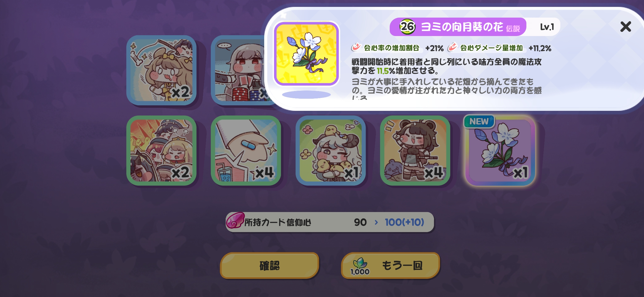Image resolution: width=644 pixels, height=297 pixels.
Task: Click the 所持カード信仰心 progress bar
Action: pyautogui.click(x=330, y=222)
